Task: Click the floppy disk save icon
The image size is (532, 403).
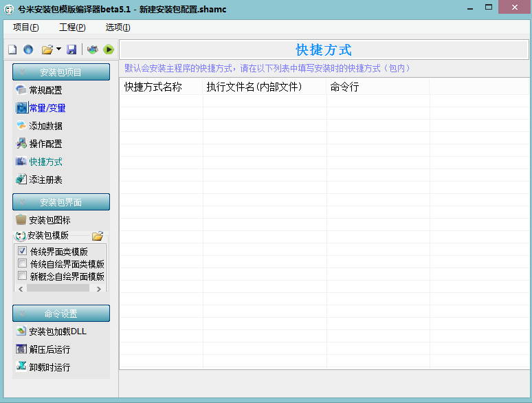Action: [71, 50]
